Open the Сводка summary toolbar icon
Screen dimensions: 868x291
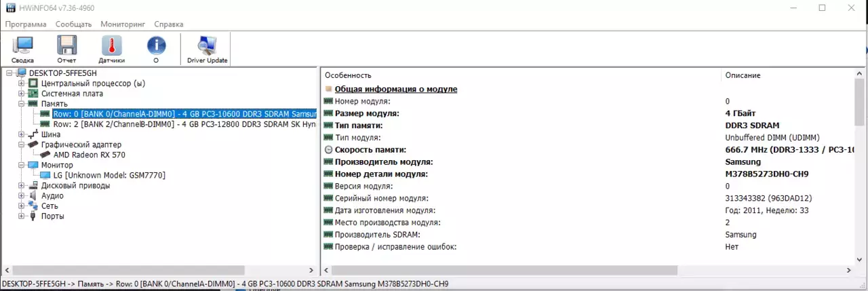(x=22, y=46)
